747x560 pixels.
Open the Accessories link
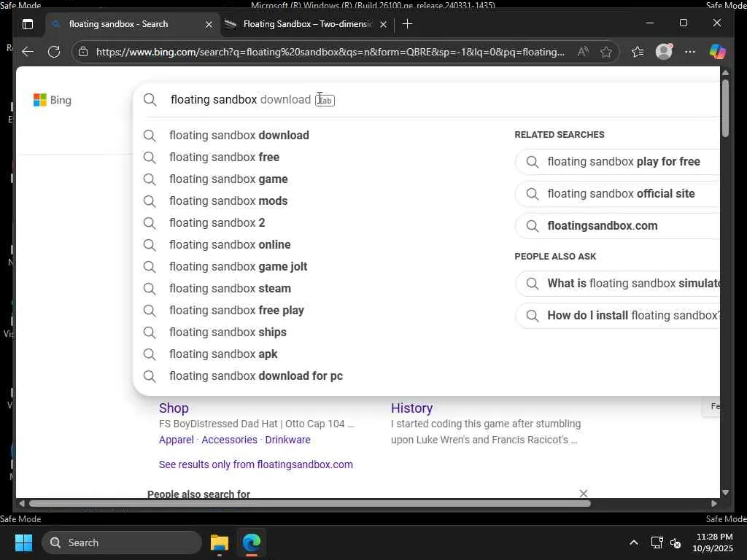coord(229,440)
